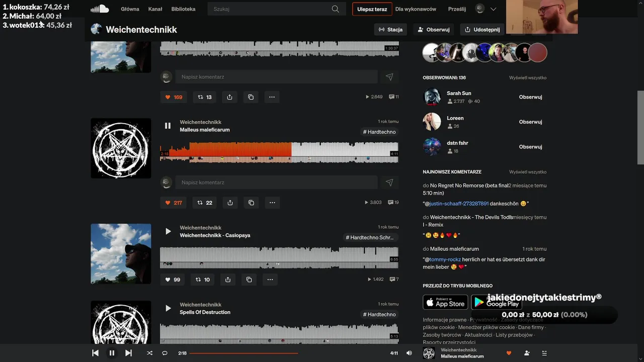This screenshot has height=362, width=644.
Task: Follow dstn fshr
Action: pos(530,147)
